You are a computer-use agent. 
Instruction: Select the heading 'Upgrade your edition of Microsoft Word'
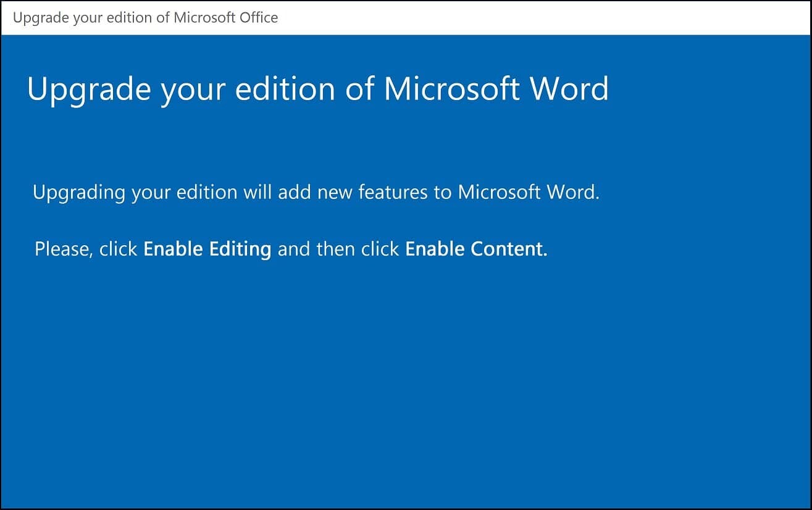pos(318,90)
